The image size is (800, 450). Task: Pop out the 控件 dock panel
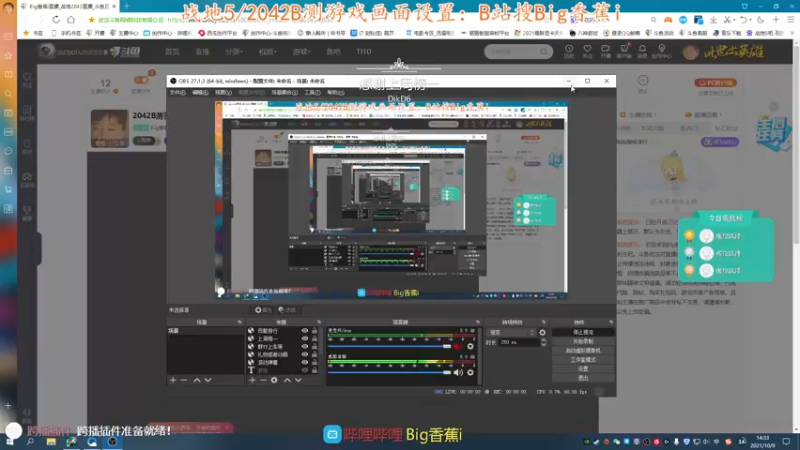click(611, 322)
